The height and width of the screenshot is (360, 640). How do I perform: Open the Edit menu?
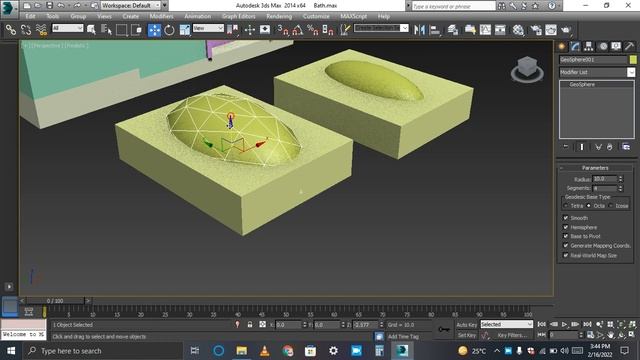(x=30, y=16)
